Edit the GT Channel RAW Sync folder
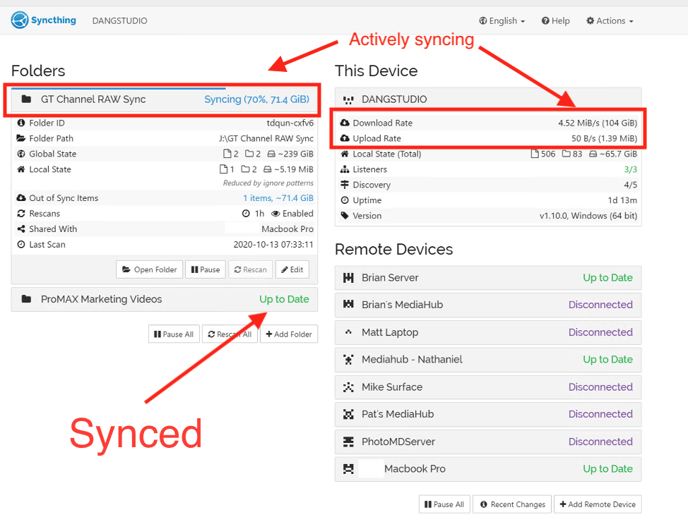Viewport: 688px width, 529px height. point(292,269)
